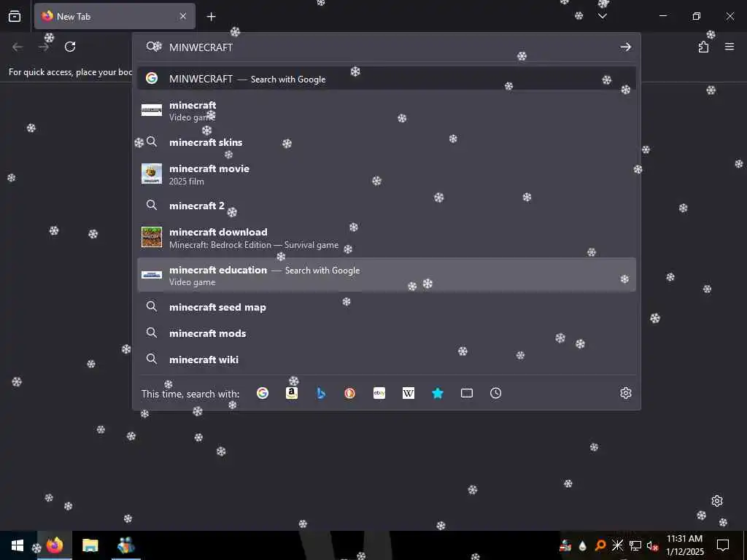Click the minecraft movie thumbnail image
The image size is (747, 560).
pyautogui.click(x=152, y=174)
